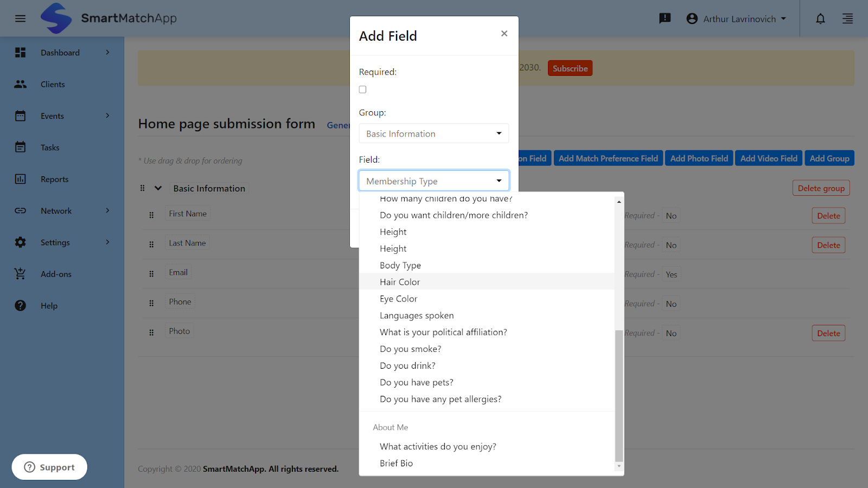
Task: Select Hair Color from the field list
Action: pyautogui.click(x=400, y=281)
